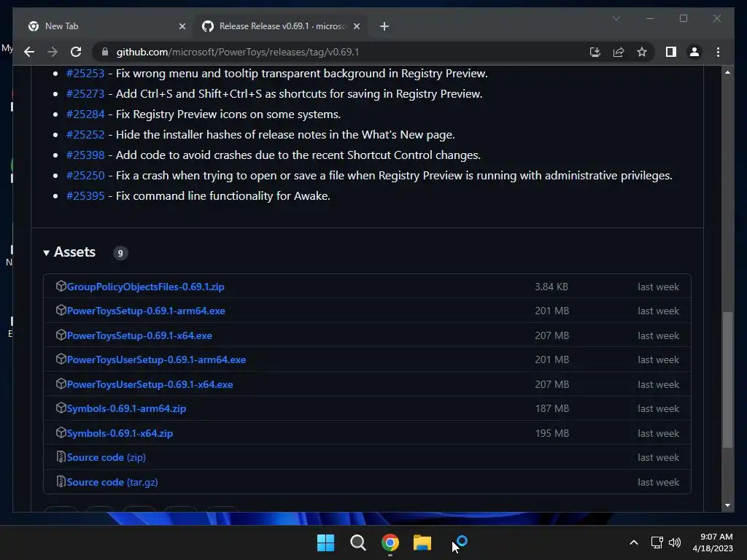
Task: Collapse the Assets section triangle
Action: point(46,253)
